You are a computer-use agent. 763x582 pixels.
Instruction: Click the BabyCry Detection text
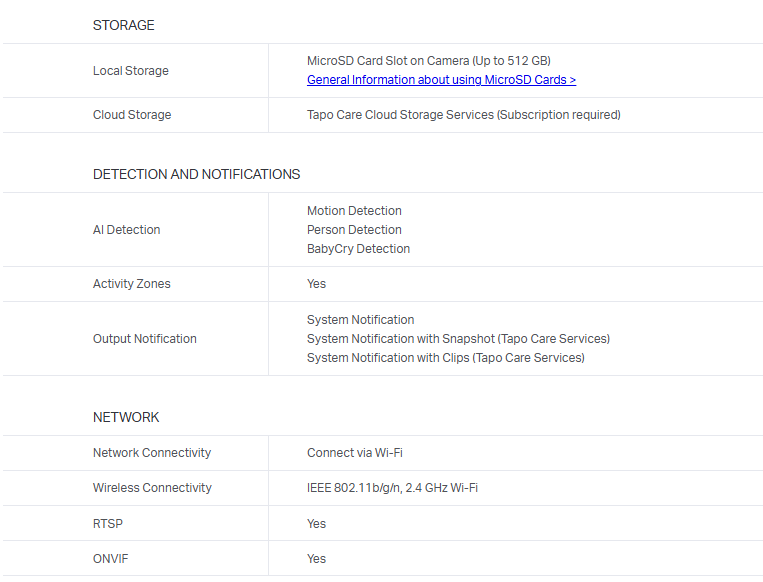point(358,249)
